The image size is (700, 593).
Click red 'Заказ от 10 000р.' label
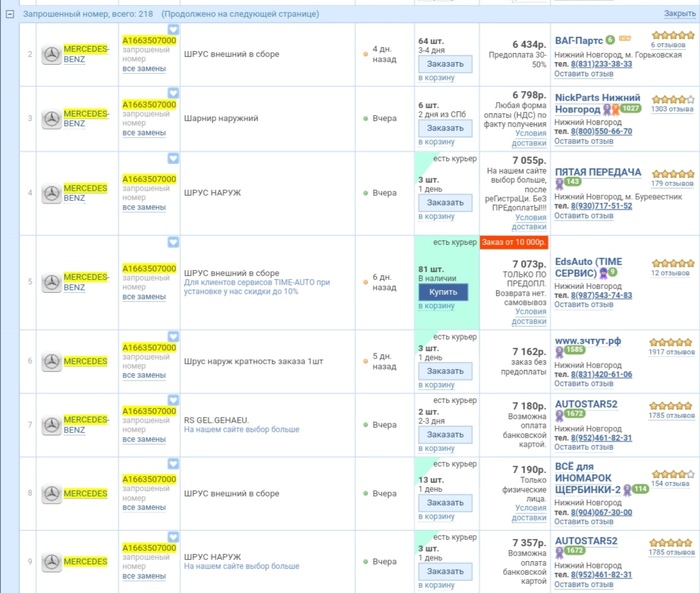pyautogui.click(x=514, y=242)
